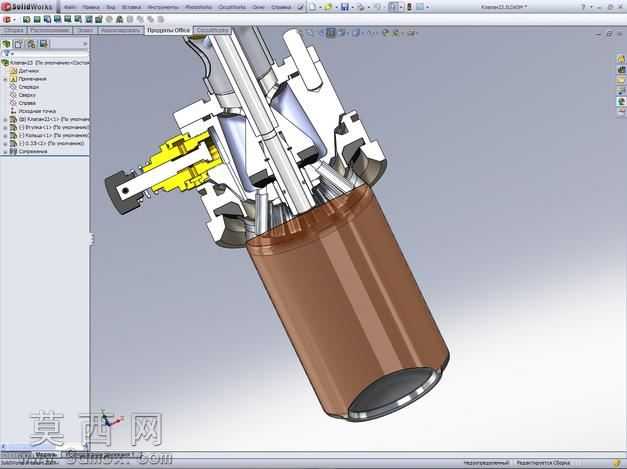
Task: Click the Редактируется Сборка status text
Action: [543, 463]
